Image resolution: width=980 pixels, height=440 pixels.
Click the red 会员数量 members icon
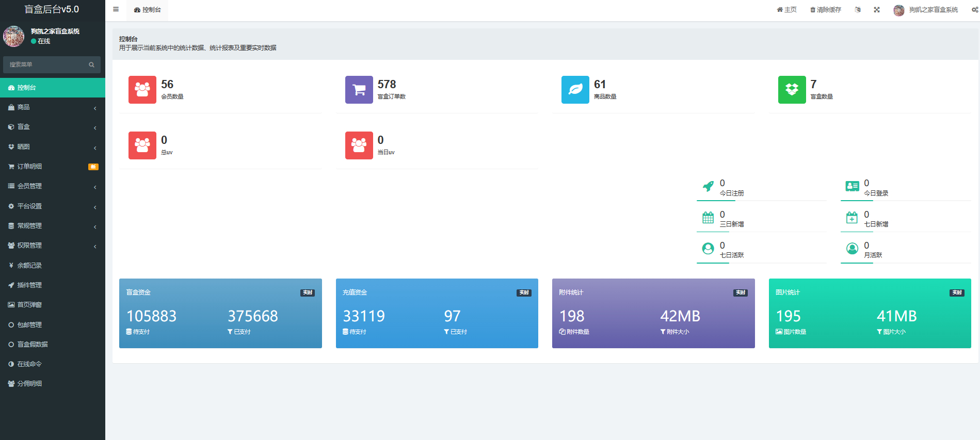pyautogui.click(x=142, y=90)
